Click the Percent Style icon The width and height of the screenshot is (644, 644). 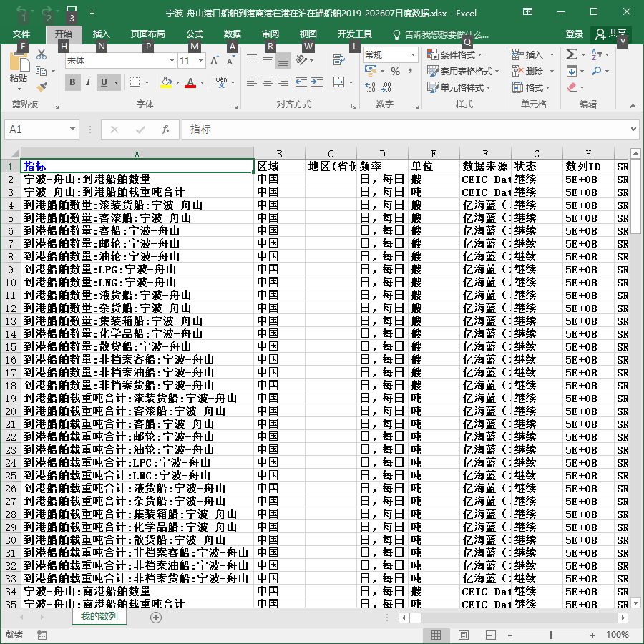click(x=395, y=72)
